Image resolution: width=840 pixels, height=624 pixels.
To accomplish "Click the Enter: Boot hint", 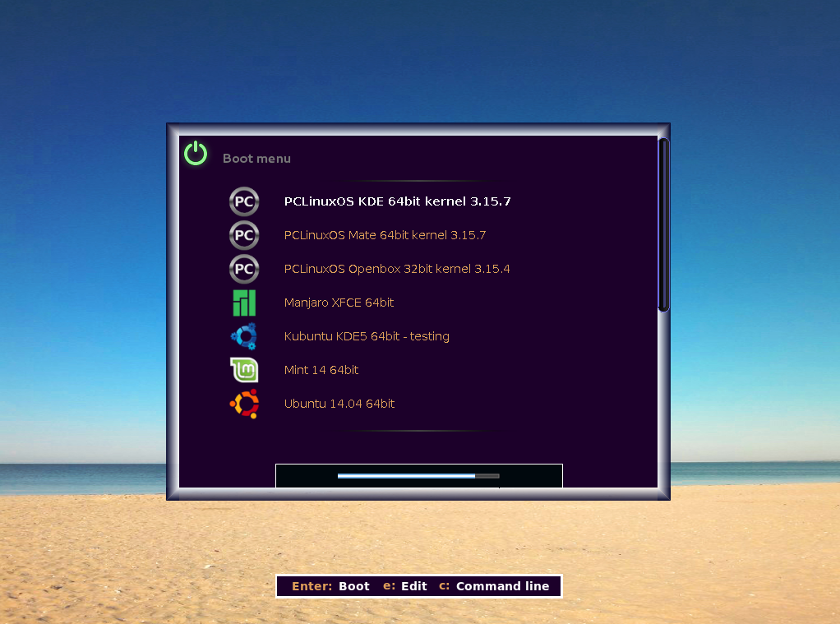I will pyautogui.click(x=330, y=586).
